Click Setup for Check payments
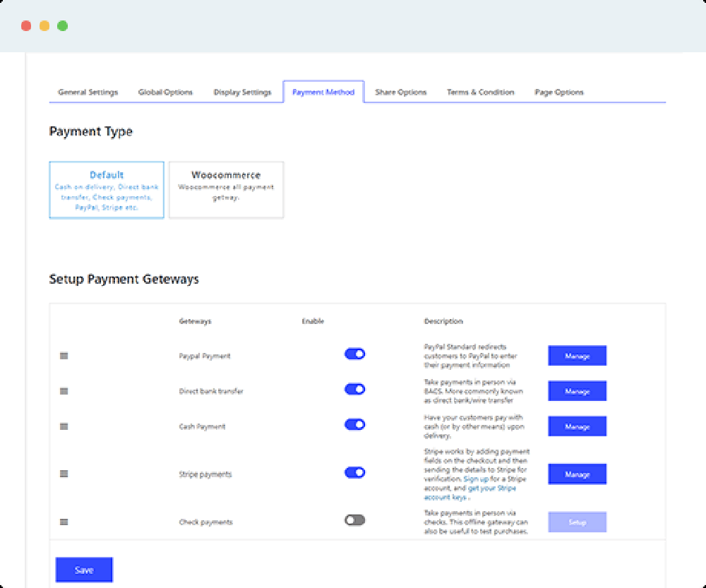 577,522
